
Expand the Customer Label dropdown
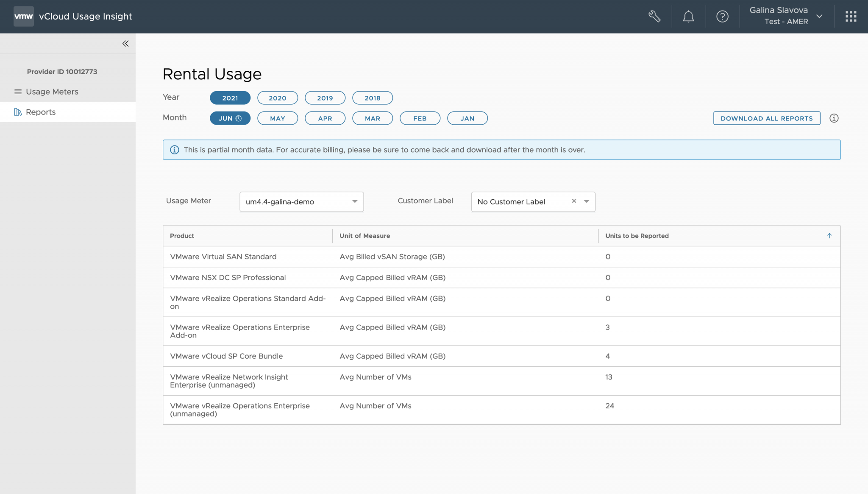(x=587, y=201)
